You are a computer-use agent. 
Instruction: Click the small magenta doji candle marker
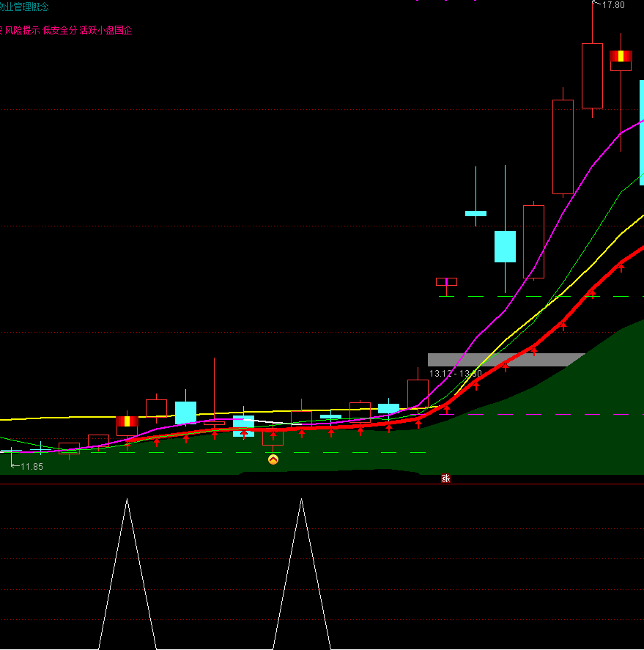(446, 281)
